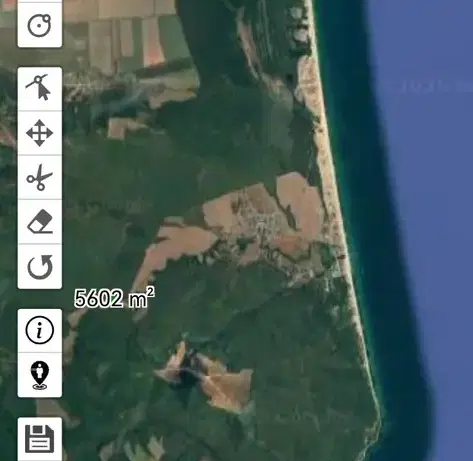Open the info button
The image size is (473, 461).
[x=40, y=330]
